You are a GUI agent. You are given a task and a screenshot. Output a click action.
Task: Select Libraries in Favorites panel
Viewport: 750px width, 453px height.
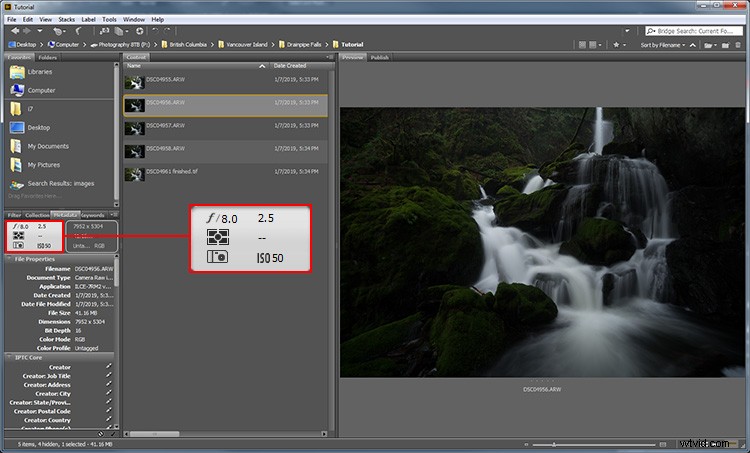[x=31, y=72]
